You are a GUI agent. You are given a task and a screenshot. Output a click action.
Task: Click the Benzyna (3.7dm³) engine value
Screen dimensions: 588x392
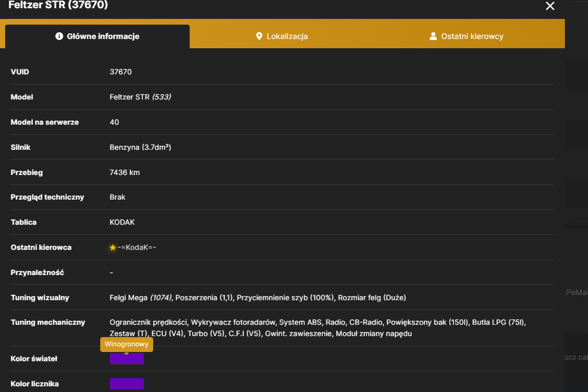pos(141,148)
